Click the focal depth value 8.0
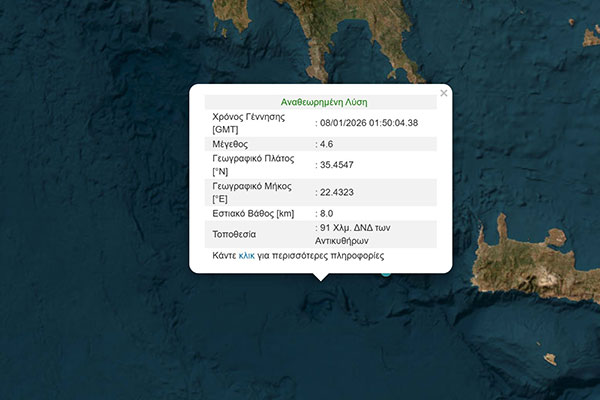Viewport: 600px width, 400px height. click(326, 214)
